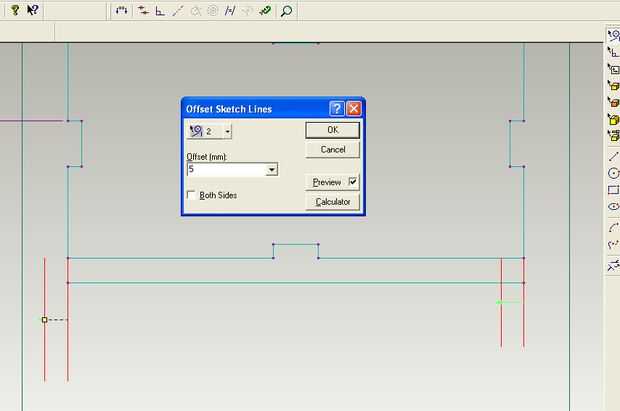Select the Rectangle sketch tool
Screen dimensions: 620x411
pos(613,190)
